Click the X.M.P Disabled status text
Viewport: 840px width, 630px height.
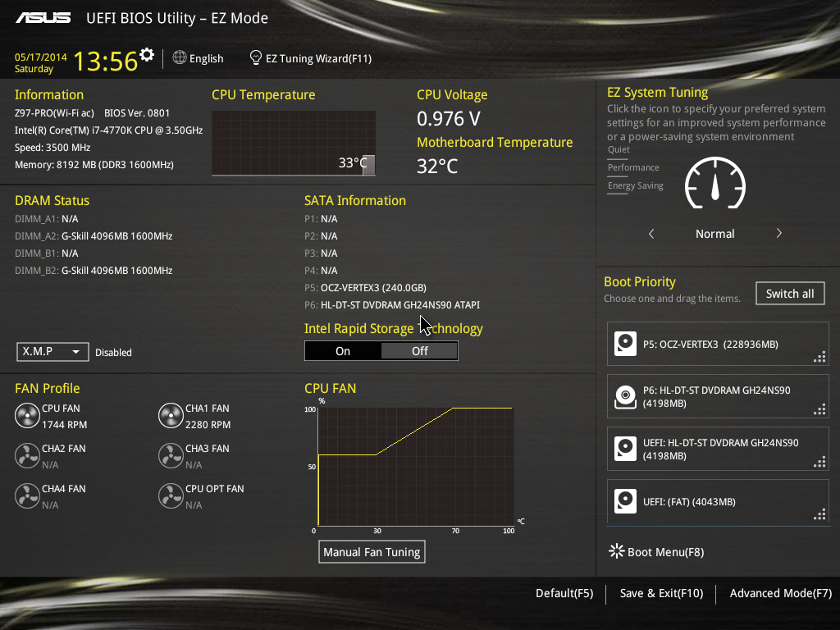pos(113,353)
